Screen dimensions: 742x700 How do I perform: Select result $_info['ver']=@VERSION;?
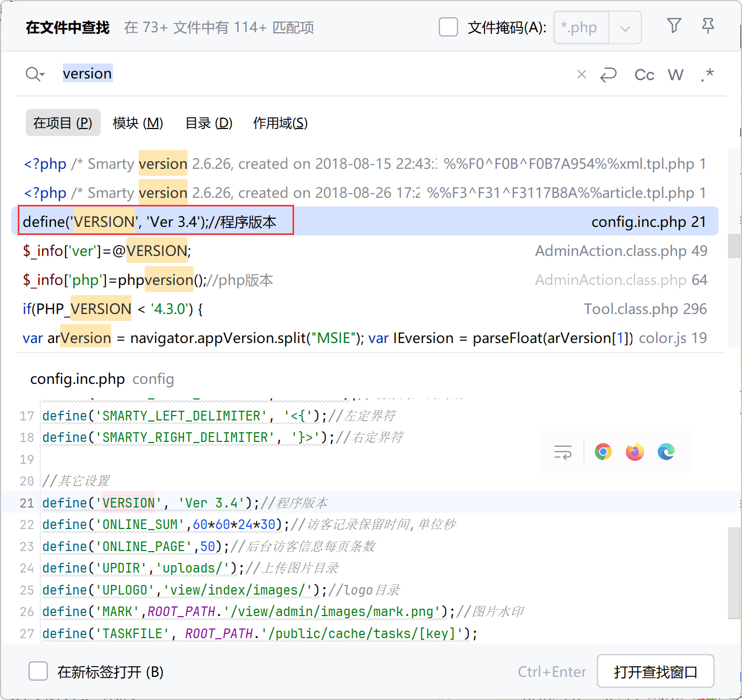pos(365,251)
